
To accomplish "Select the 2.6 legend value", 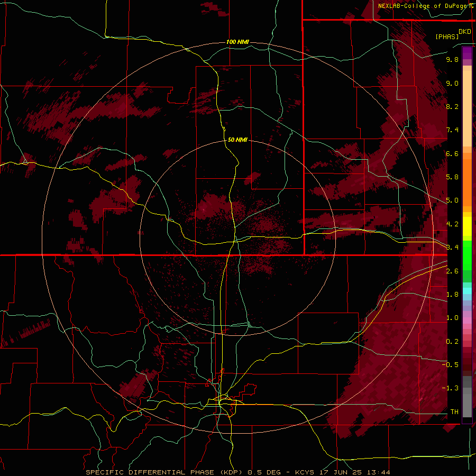I will click(x=452, y=271).
